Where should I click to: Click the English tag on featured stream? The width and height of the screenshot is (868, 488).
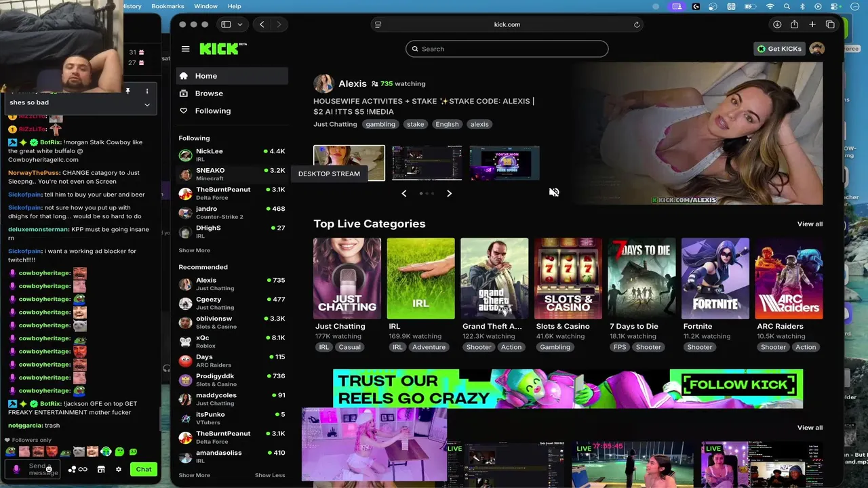(447, 124)
